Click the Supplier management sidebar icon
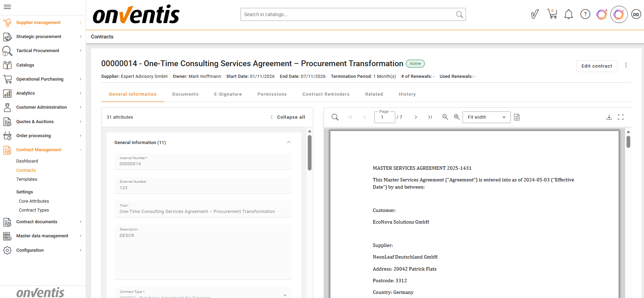644x298 pixels. coord(7,23)
